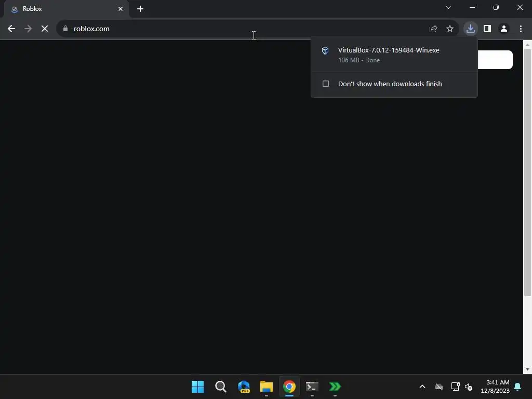Open the Chrome side panel

click(487, 29)
